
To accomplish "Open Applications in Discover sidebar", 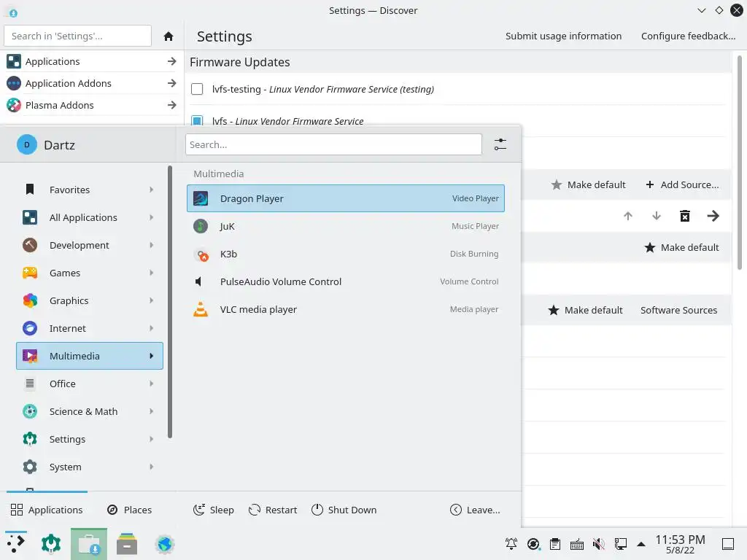I will [91, 61].
